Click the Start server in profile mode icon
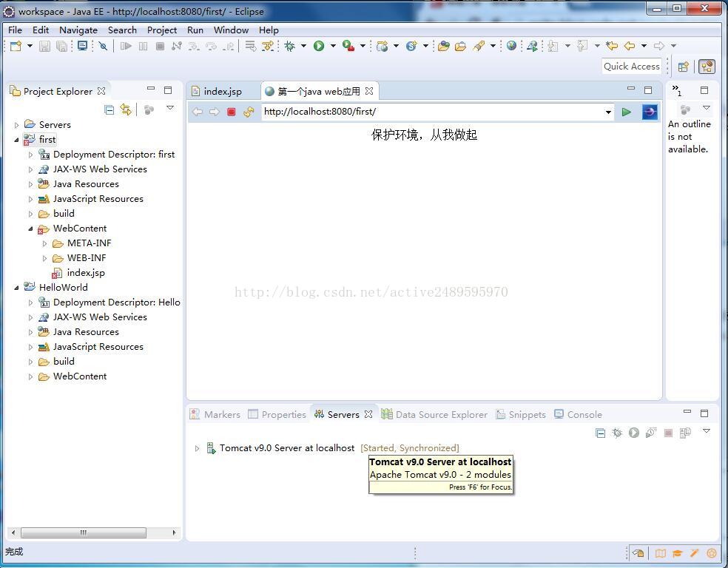The height and width of the screenshot is (568, 728). 651,433
